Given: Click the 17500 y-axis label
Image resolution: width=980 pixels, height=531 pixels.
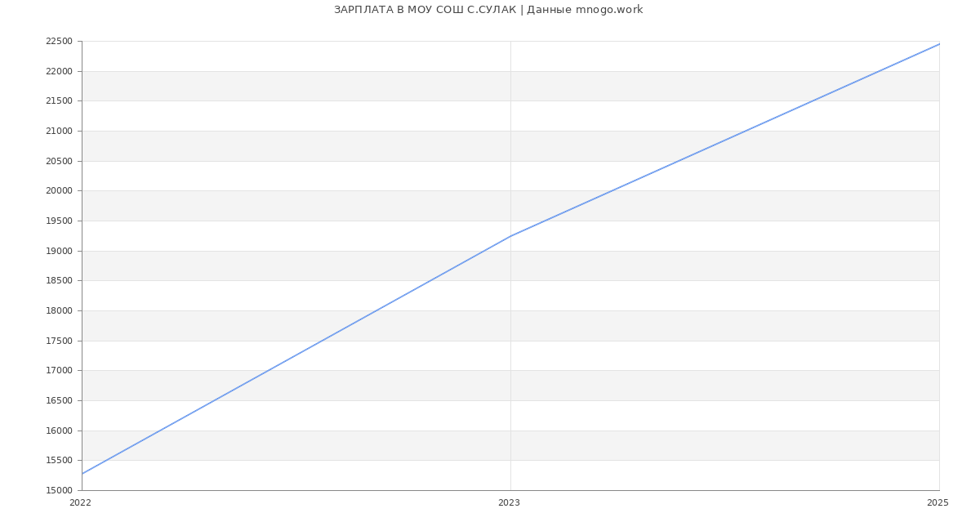Looking at the screenshot, I should 59,341.
